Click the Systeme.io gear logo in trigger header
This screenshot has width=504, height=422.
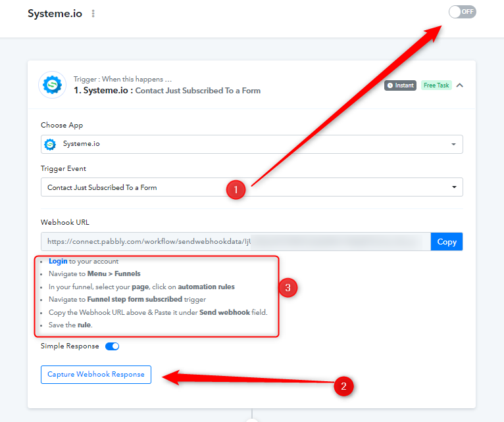pos(53,85)
